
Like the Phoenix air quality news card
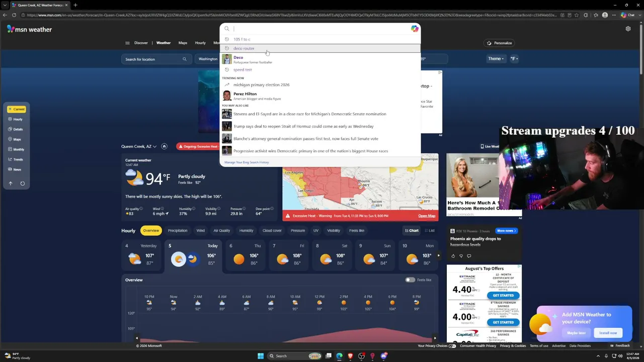(453, 256)
